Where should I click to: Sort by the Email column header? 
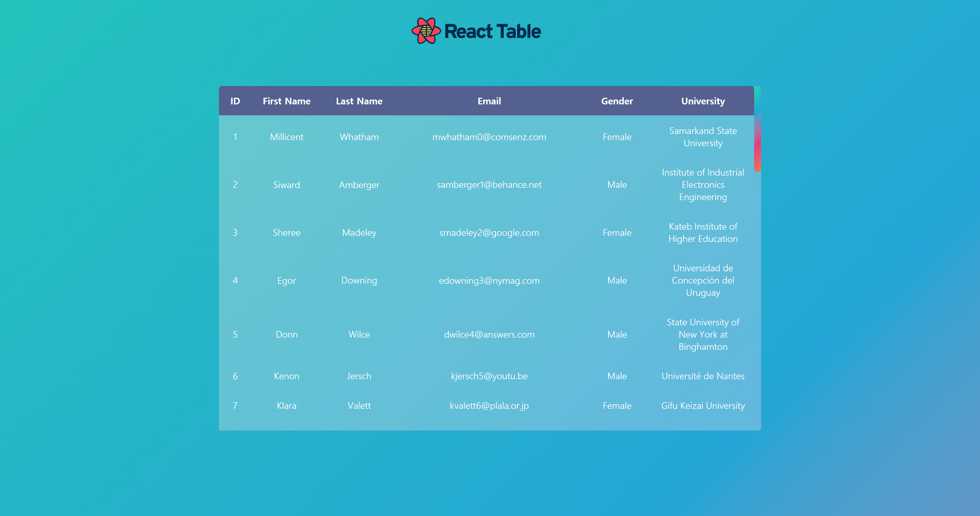point(489,101)
